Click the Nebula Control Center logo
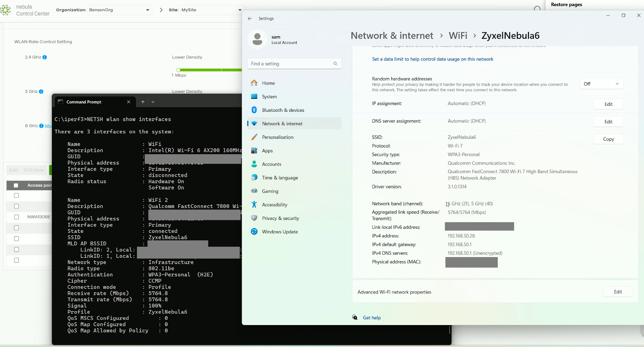The height and width of the screenshot is (347, 644). click(x=5, y=10)
